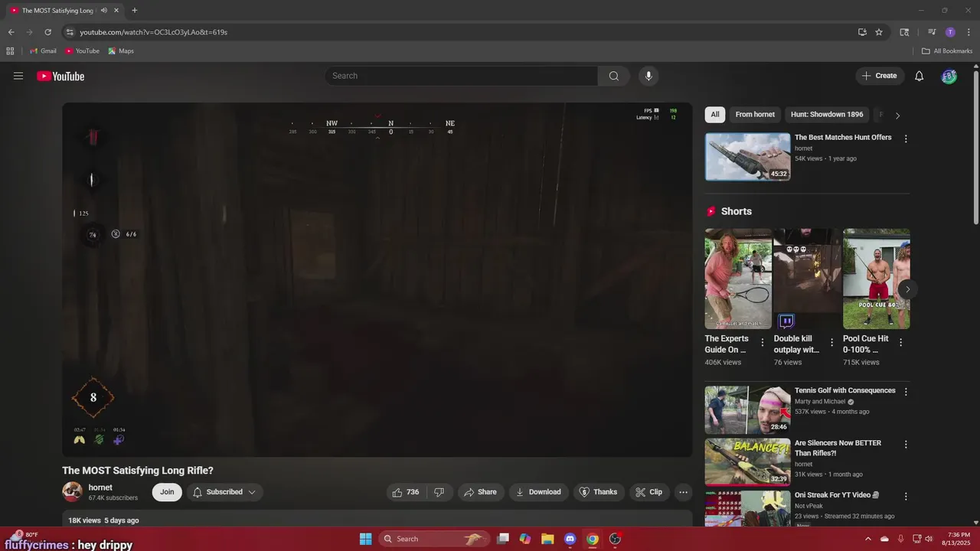Show more Shorts with next arrow
Screen dimensions: 980x551
click(x=907, y=289)
